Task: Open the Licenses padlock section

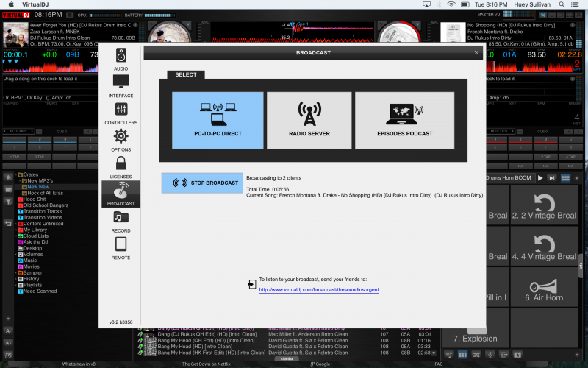Action: pos(121,167)
